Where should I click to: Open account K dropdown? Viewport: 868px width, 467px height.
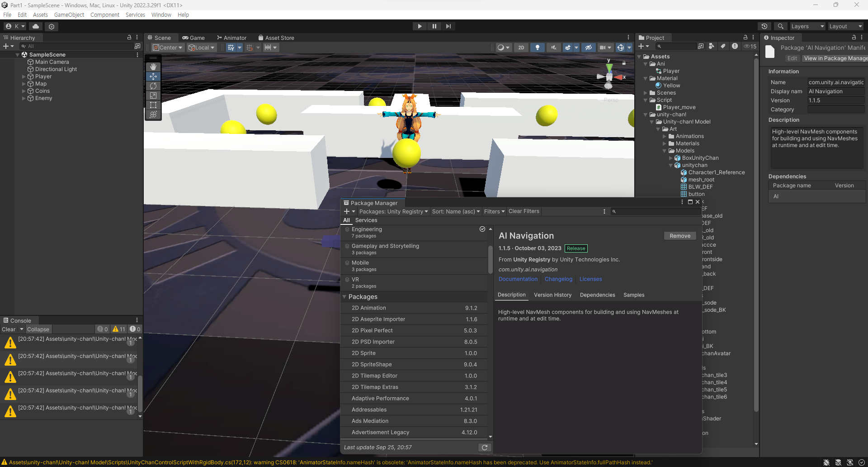(x=15, y=26)
